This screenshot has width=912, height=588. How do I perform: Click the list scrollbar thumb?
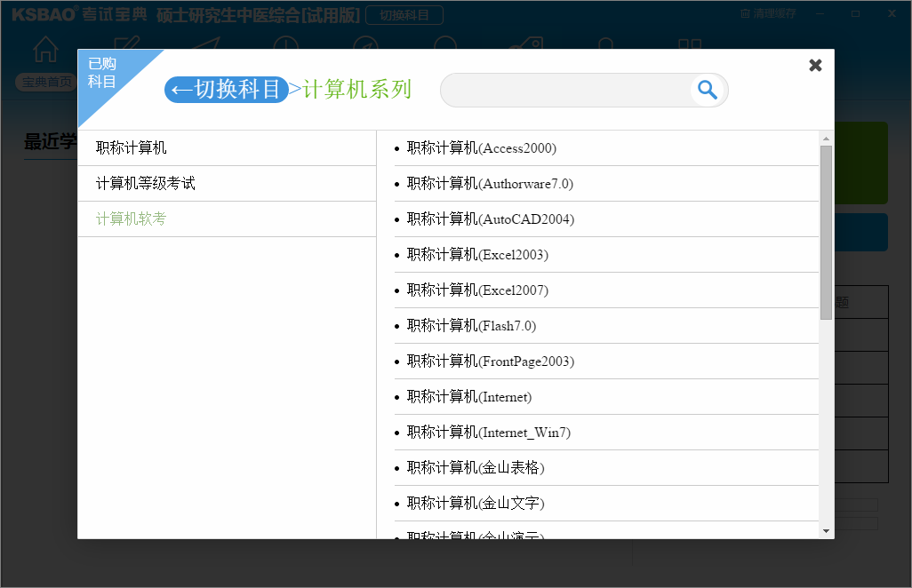[826, 233]
